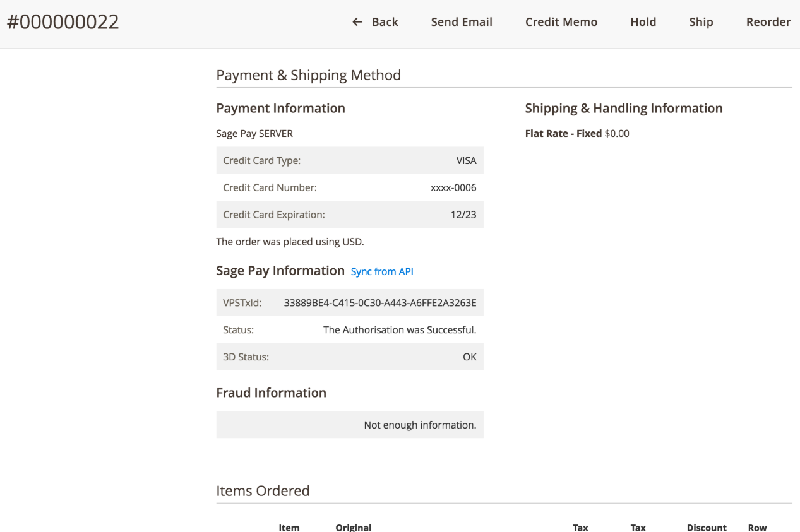800x532 pixels.
Task: Click the 12/23 expiration date value
Action: coord(463,215)
